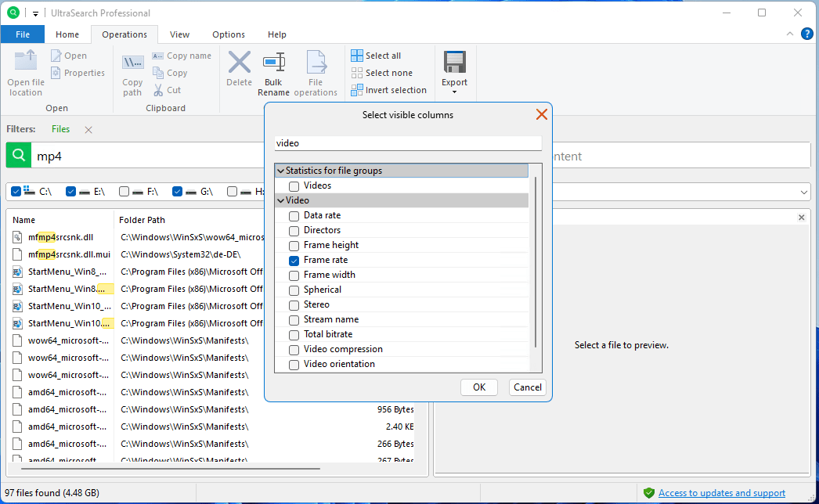Click the File operations icon
819x504 pixels.
316,63
